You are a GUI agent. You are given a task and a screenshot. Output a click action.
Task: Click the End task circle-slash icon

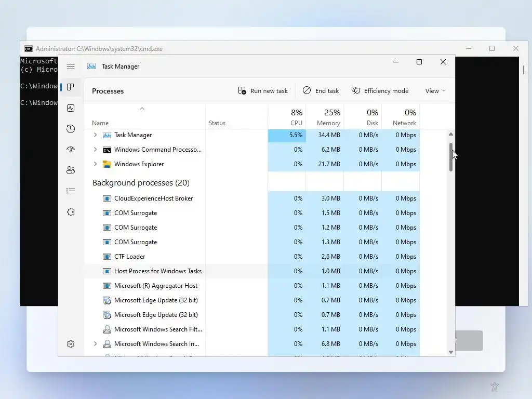coord(307,90)
